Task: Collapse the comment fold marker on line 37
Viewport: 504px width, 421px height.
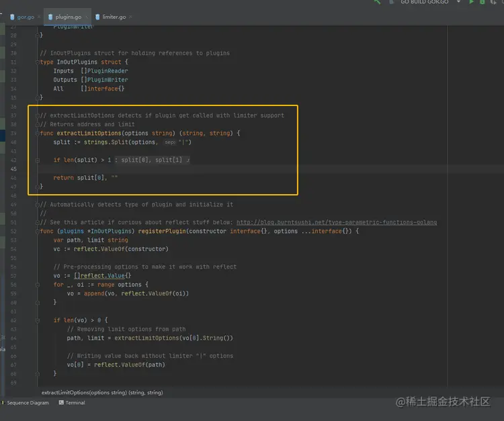Action: pos(38,115)
